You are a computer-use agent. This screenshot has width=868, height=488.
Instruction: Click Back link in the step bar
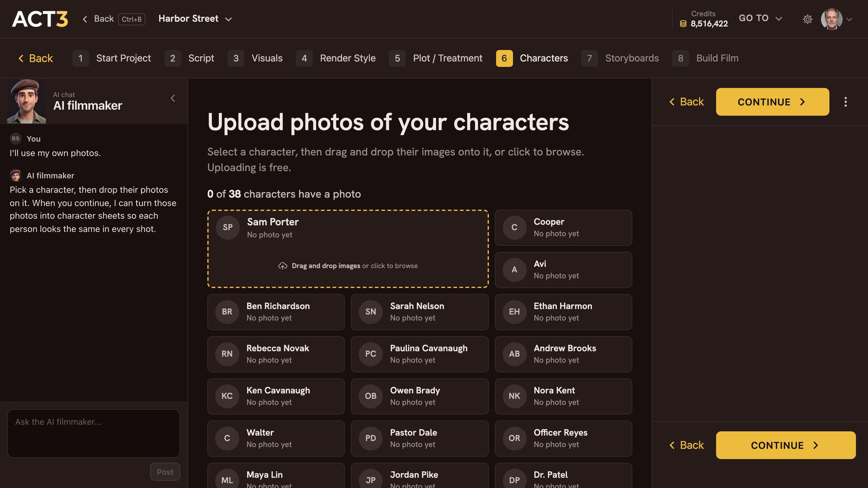click(35, 58)
